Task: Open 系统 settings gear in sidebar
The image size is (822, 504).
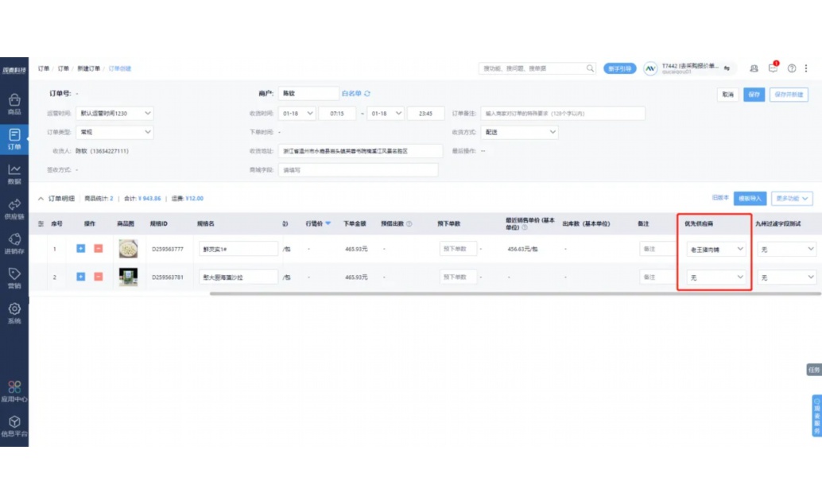Action: pos(14,312)
